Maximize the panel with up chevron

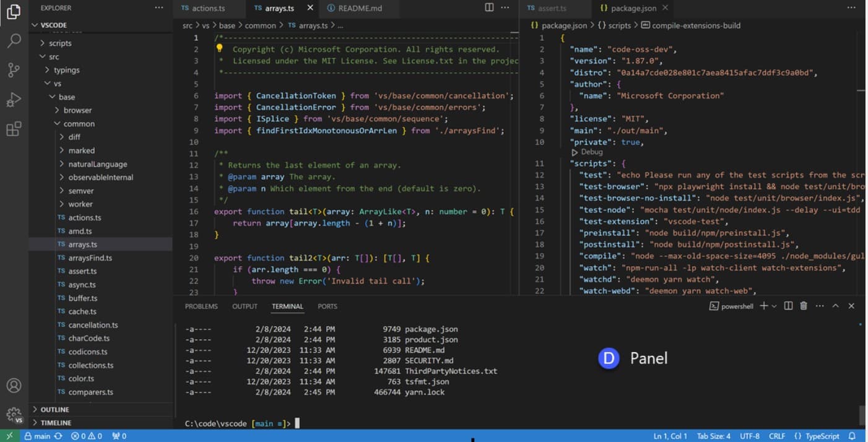(x=835, y=306)
